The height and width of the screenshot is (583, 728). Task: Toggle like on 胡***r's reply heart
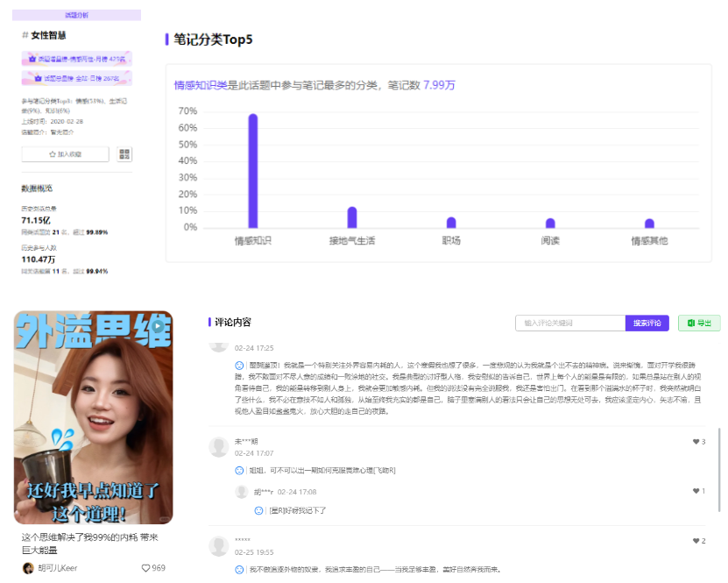696,490
